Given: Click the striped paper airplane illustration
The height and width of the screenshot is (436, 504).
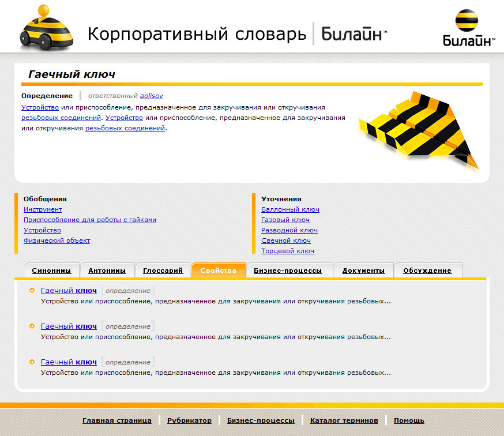Looking at the screenshot, I should coord(418,130).
